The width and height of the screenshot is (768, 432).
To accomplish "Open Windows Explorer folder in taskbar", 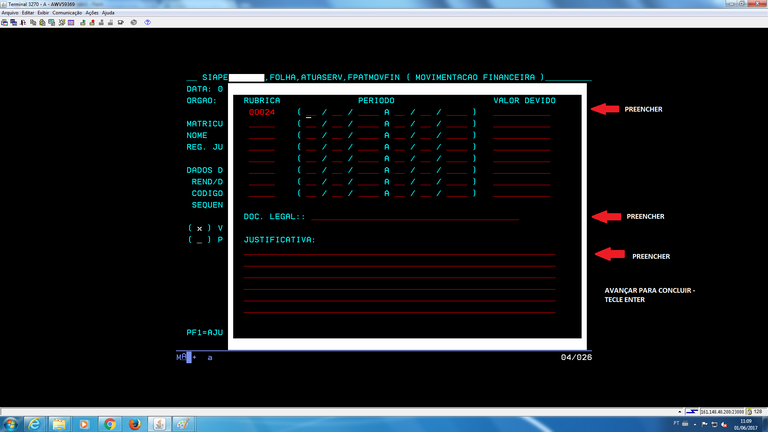I will pyautogui.click(x=58, y=423).
